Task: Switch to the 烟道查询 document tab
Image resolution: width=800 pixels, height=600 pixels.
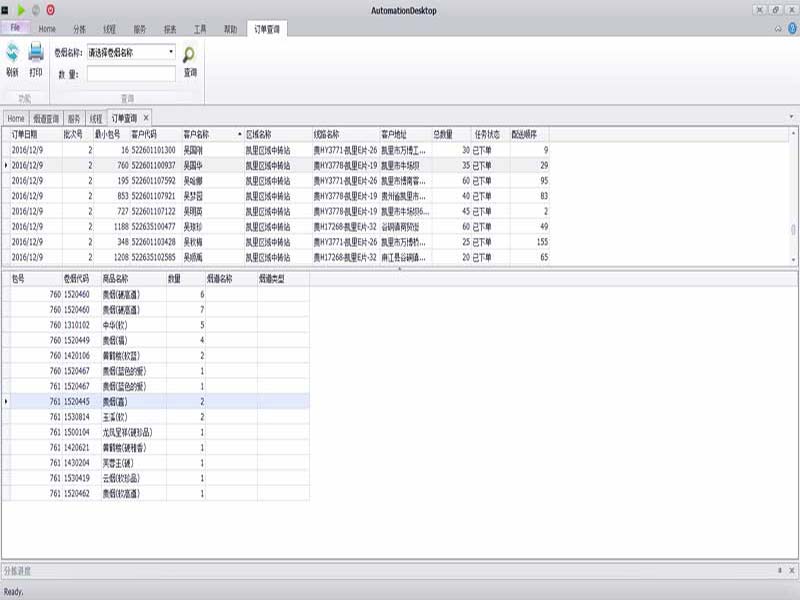Action: 46,118
